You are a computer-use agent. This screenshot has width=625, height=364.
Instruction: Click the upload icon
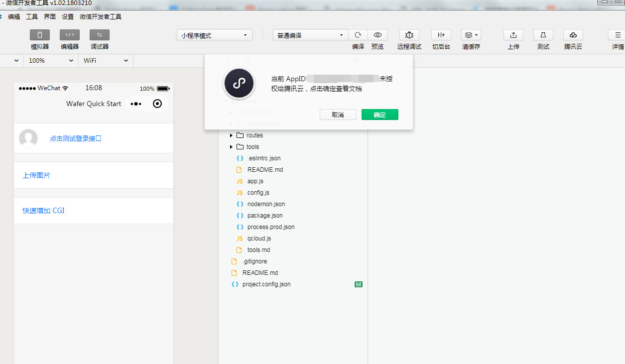(x=513, y=35)
